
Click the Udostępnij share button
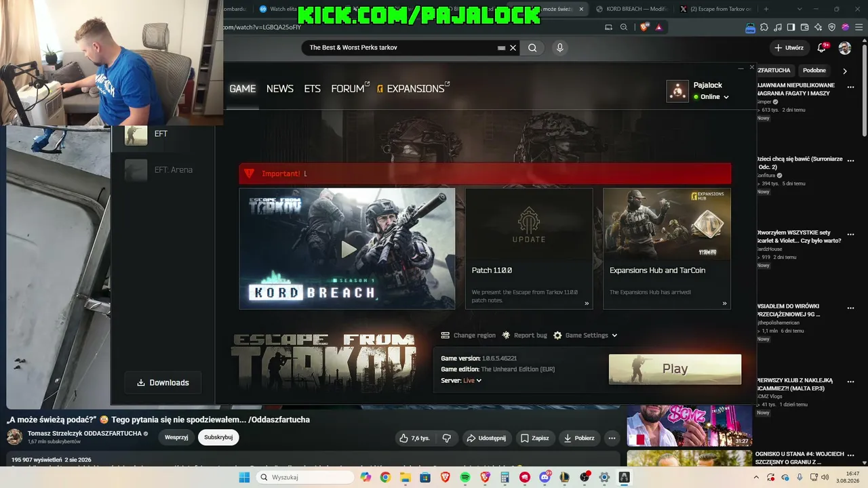coord(486,438)
